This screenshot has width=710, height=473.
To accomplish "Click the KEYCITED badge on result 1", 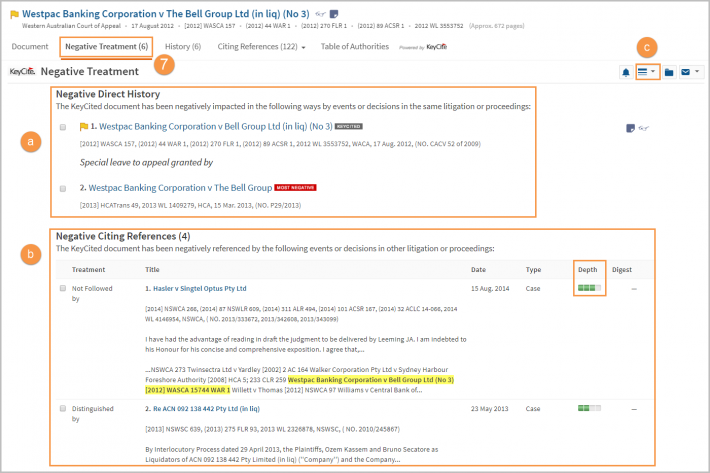I will tap(349, 126).
